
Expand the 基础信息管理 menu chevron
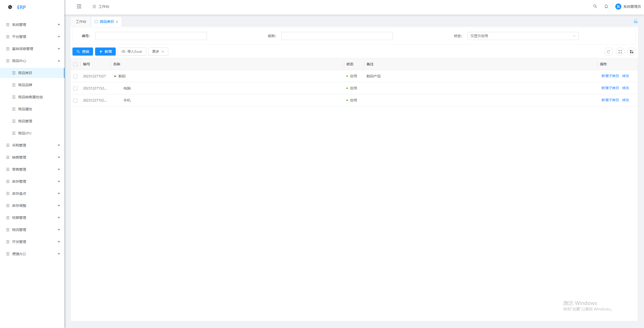coord(59,49)
